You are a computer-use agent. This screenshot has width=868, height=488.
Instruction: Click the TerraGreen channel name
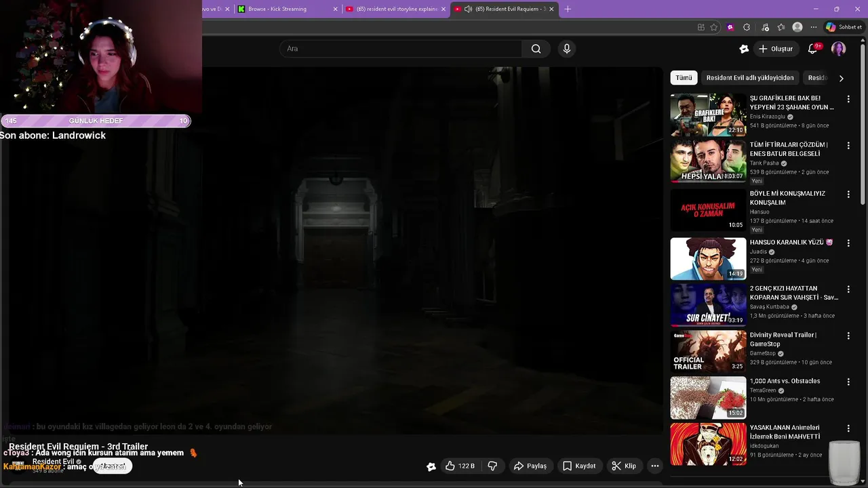[x=763, y=390]
